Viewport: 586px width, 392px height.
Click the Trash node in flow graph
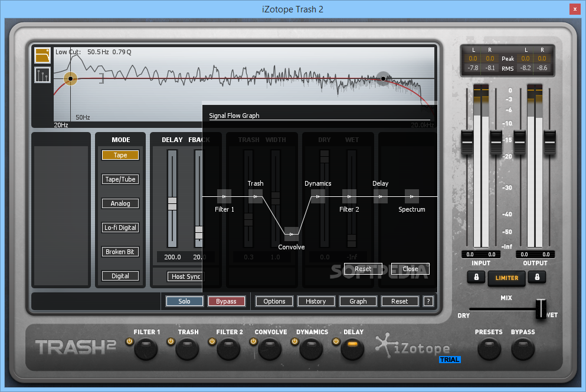point(256,196)
